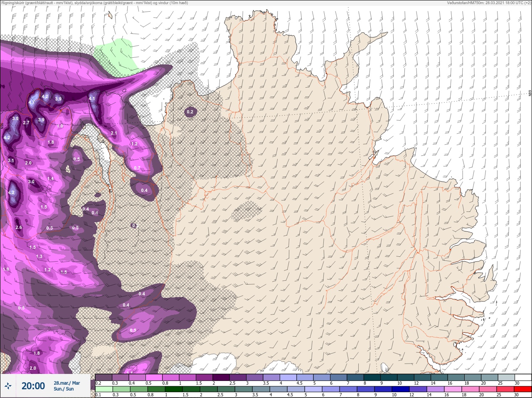Click the 2.1 precipitation value on the map
Viewport: 532px width, 398px height.
[114, 133]
